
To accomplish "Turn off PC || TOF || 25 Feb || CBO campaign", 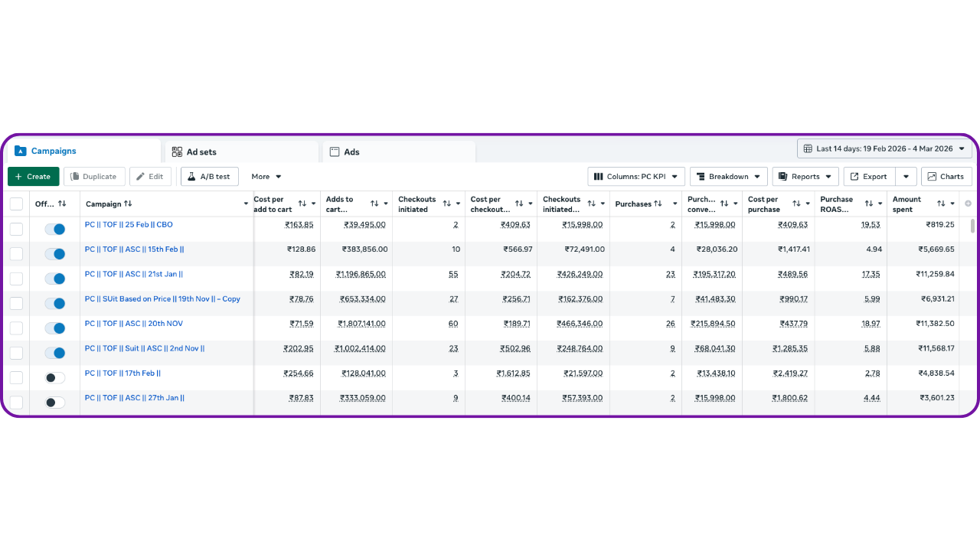I will pyautogui.click(x=54, y=229).
